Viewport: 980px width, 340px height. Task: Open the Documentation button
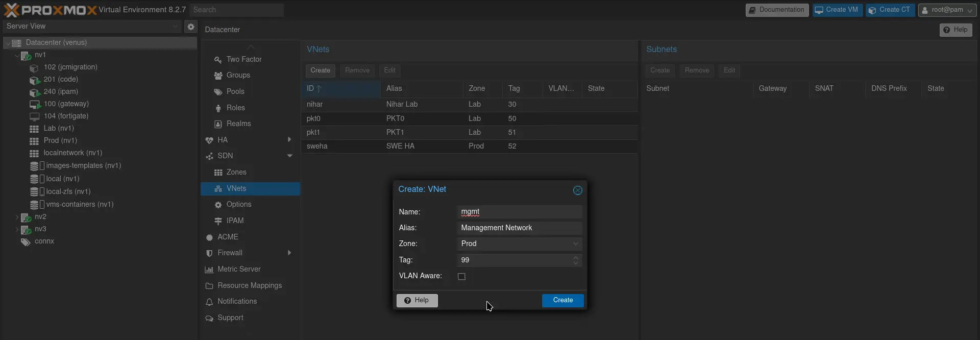tap(777, 10)
